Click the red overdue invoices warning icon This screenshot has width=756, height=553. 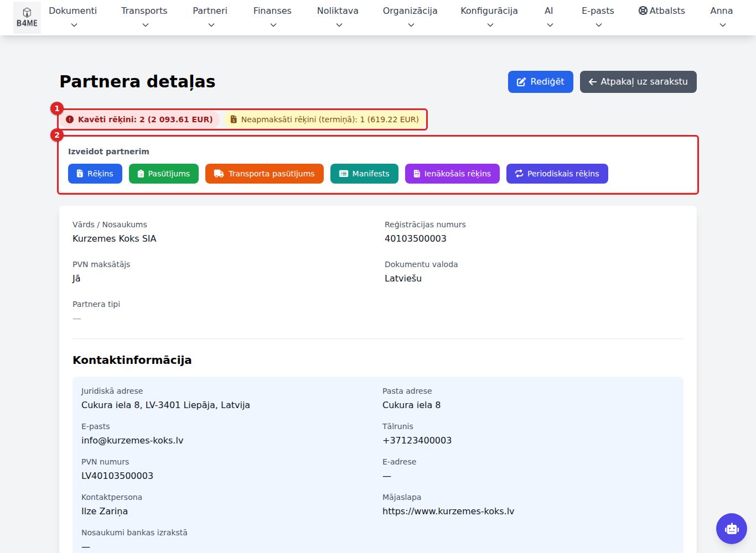tap(70, 119)
